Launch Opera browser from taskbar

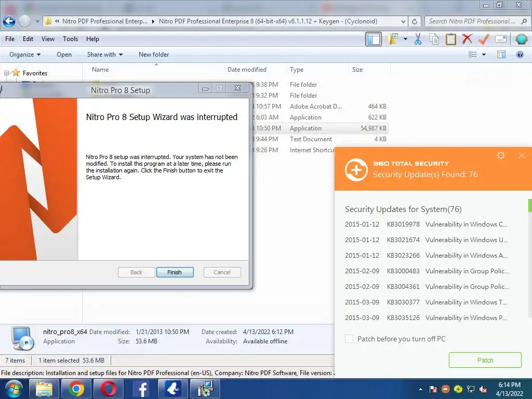[x=109, y=389]
